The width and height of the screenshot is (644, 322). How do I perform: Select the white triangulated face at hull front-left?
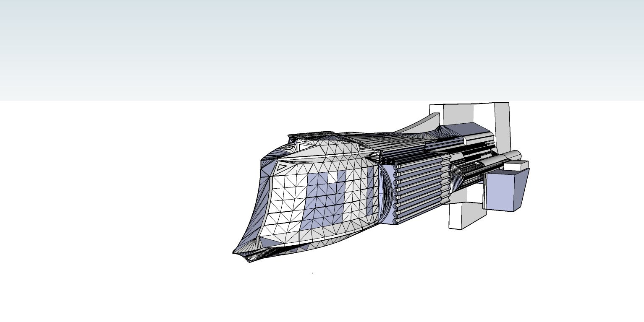pos(285,197)
